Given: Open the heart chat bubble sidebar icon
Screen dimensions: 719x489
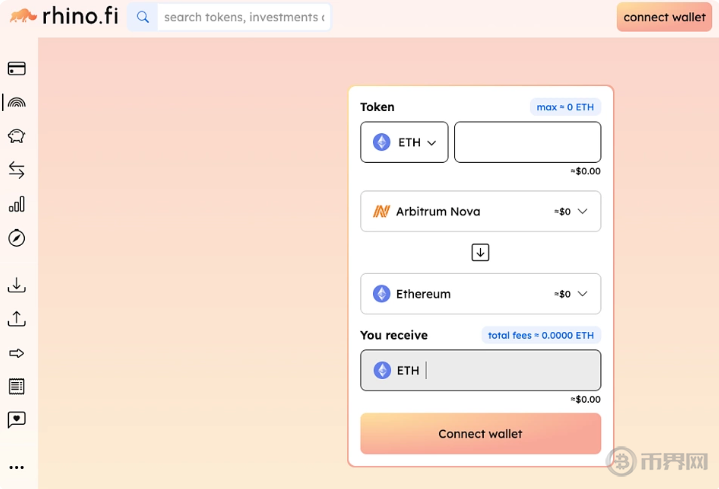Looking at the screenshot, I should [16, 420].
